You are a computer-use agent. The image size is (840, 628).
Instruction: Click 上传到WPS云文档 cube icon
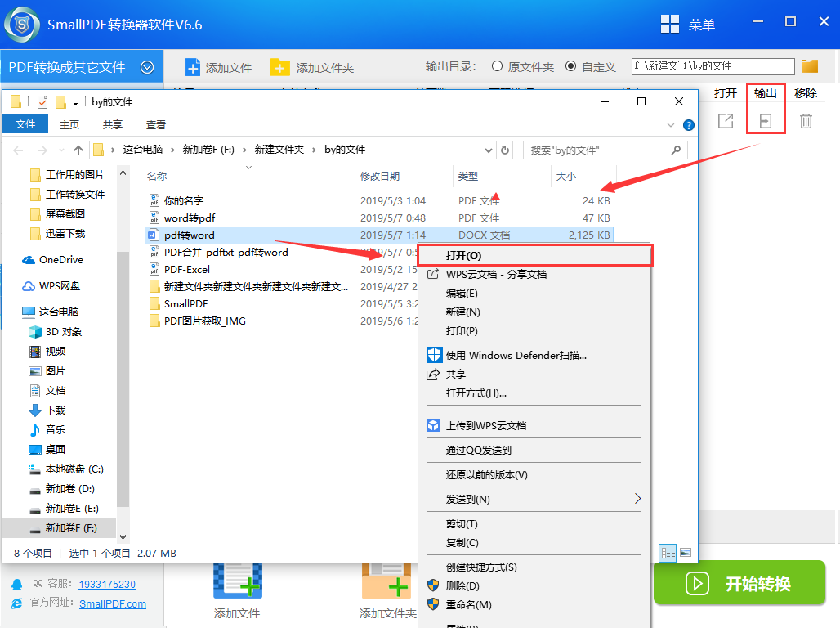pyautogui.click(x=433, y=425)
